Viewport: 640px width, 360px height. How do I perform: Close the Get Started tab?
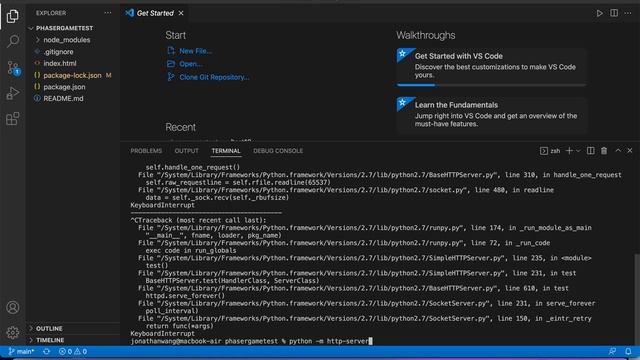tap(181, 13)
